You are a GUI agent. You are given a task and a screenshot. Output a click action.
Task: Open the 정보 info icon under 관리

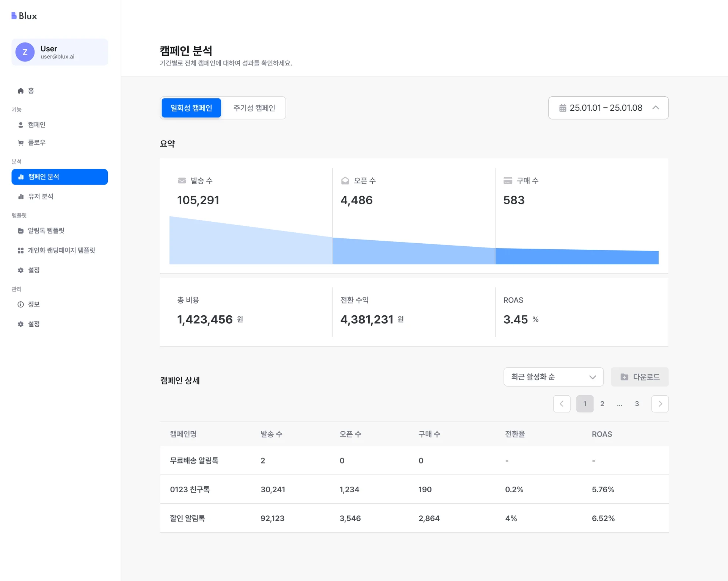click(20, 304)
